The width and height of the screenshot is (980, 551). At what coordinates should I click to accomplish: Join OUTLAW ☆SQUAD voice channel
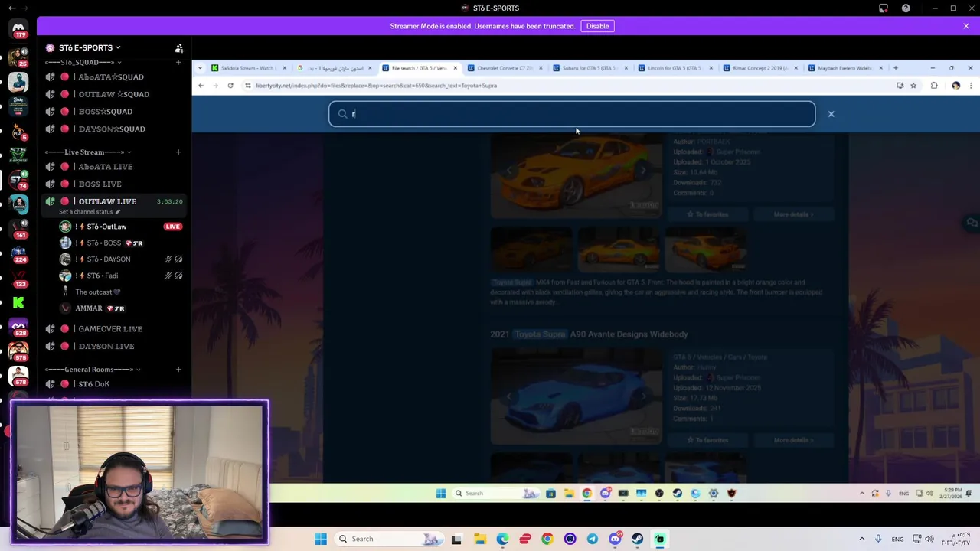(x=115, y=94)
